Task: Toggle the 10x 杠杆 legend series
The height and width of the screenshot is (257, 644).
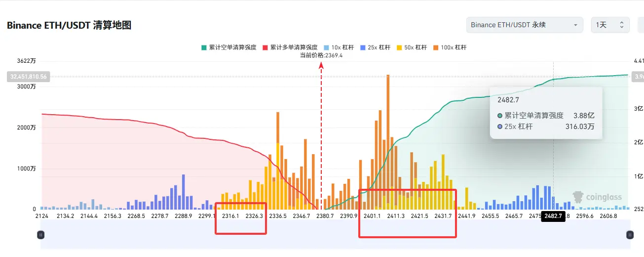Action: click(x=339, y=47)
